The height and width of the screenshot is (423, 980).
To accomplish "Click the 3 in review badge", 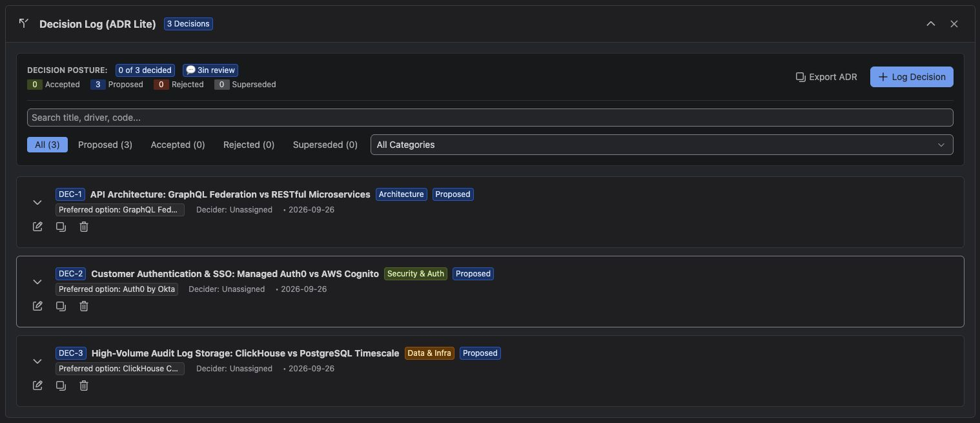I will point(210,70).
